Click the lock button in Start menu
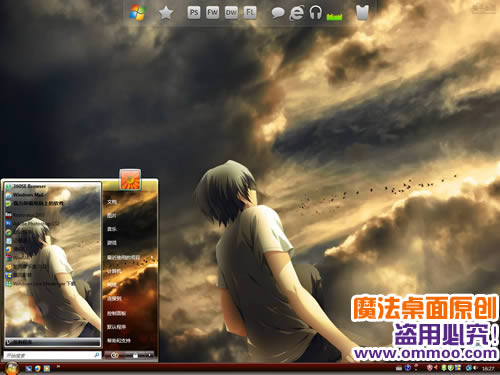The width and height of the screenshot is (500, 375). point(135,356)
